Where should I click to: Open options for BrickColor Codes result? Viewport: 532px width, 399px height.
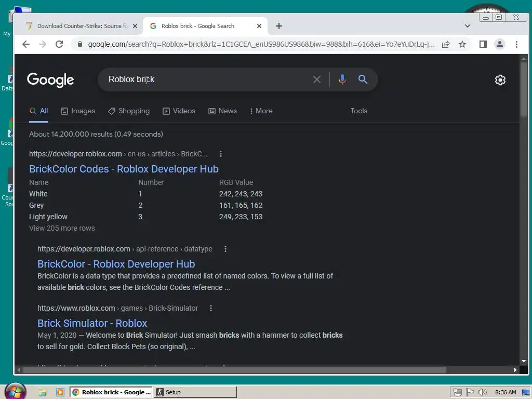tap(221, 154)
